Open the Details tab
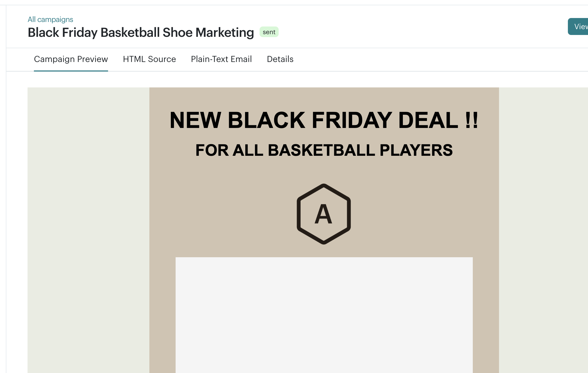The height and width of the screenshot is (373, 588). [x=280, y=59]
